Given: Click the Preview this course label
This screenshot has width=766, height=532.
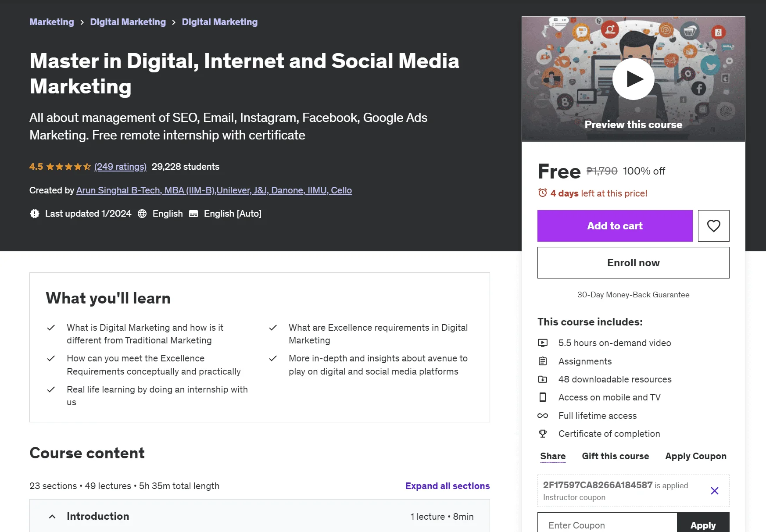Looking at the screenshot, I should coord(634,125).
